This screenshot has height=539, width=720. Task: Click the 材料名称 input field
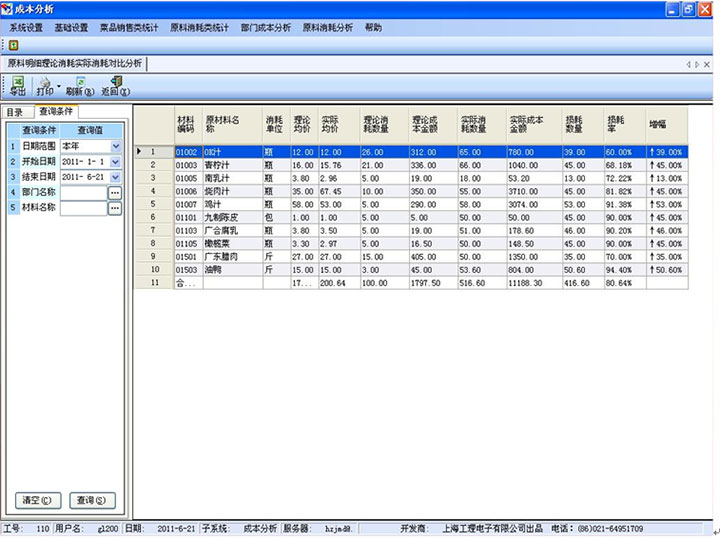click(x=84, y=208)
